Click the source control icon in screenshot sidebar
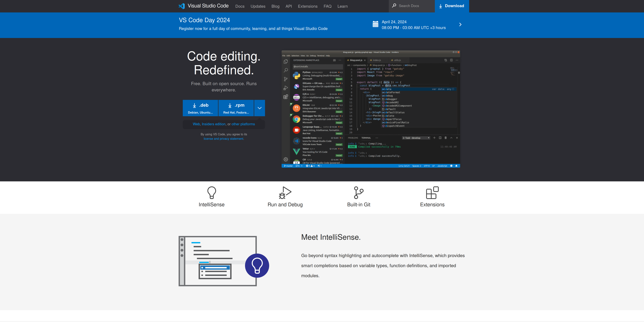Image resolution: width=644 pixels, height=322 pixels. click(286, 79)
